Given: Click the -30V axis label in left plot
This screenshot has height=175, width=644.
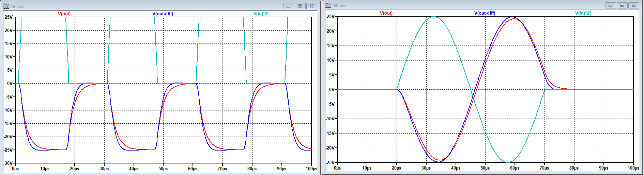Looking at the screenshot, I should 8,163.
